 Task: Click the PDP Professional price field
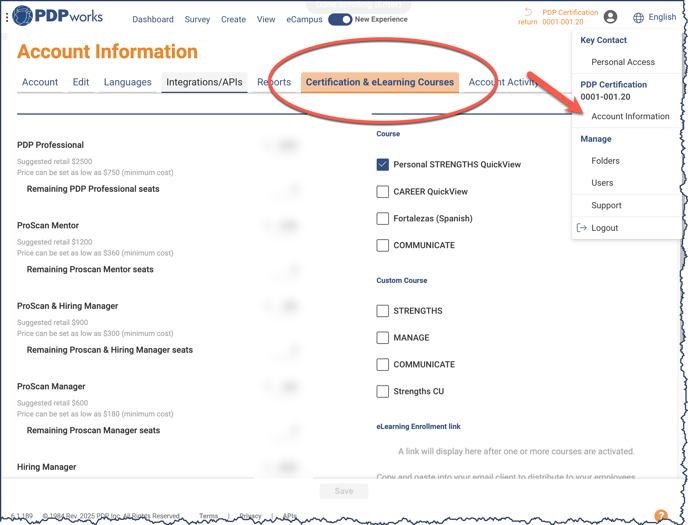pyautogui.click(x=281, y=145)
